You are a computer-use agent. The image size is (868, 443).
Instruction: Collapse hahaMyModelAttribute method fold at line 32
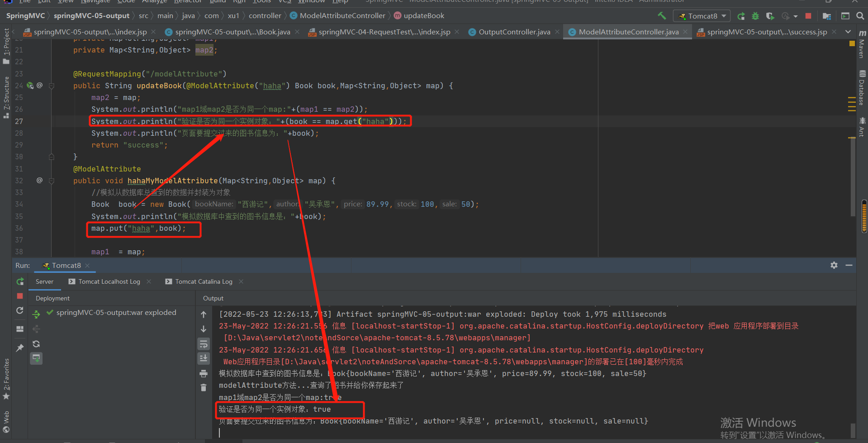(x=52, y=181)
